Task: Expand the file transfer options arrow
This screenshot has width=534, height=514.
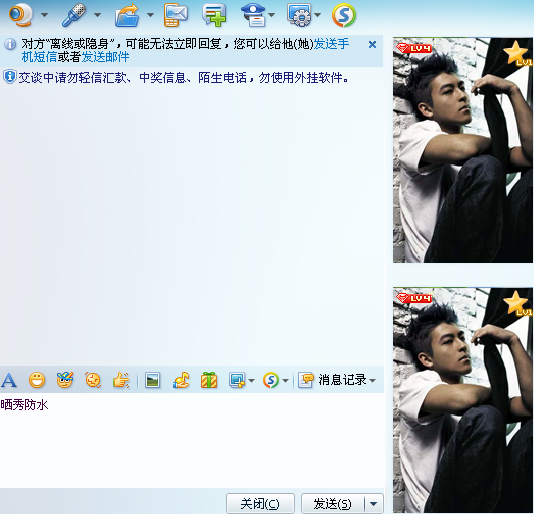Action: 150,15
